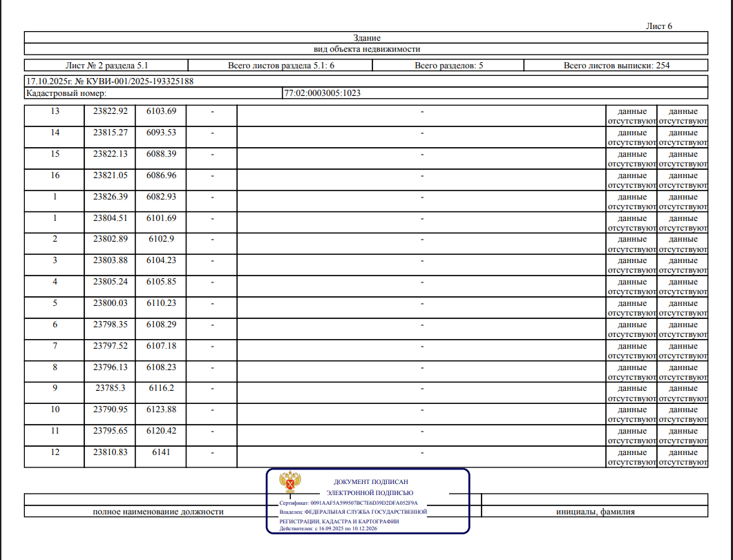Viewport: 733px width, 560px height.
Task: Select coordinate value 23797.52
Action: point(111,346)
